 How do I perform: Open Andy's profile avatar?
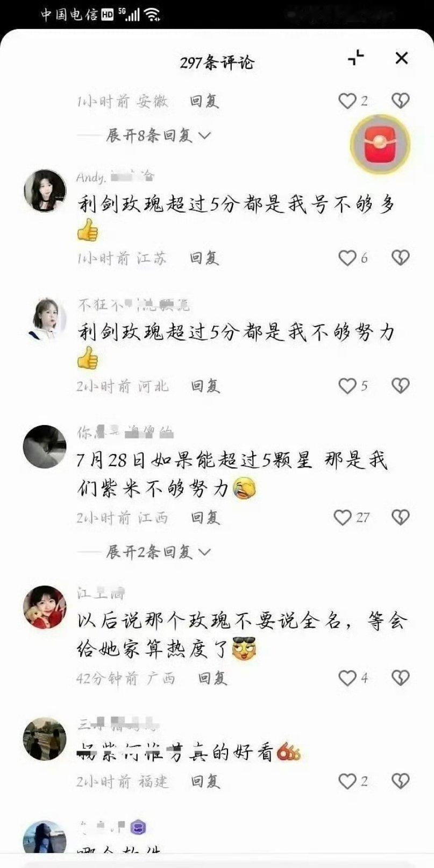point(45,190)
